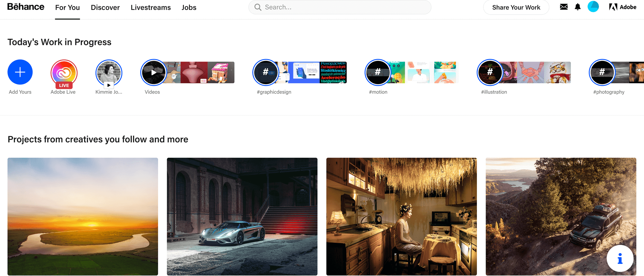Open the #illustration hashtag circle
The height and width of the screenshot is (276, 644).
[x=490, y=73]
